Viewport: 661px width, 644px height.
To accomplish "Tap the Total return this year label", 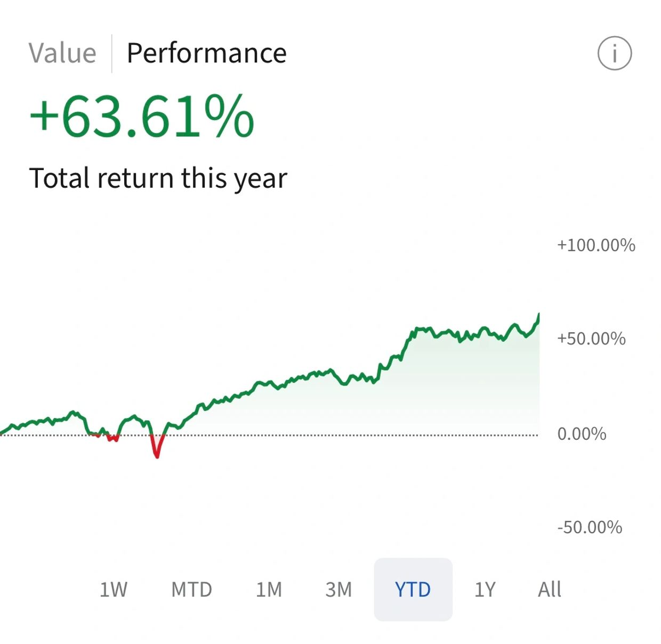I will click(x=158, y=178).
